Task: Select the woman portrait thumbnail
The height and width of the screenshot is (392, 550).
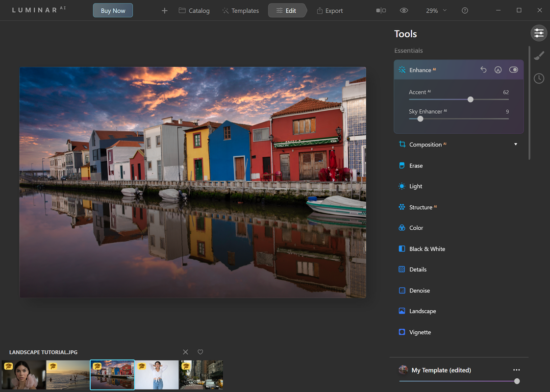Action: [x=24, y=375]
